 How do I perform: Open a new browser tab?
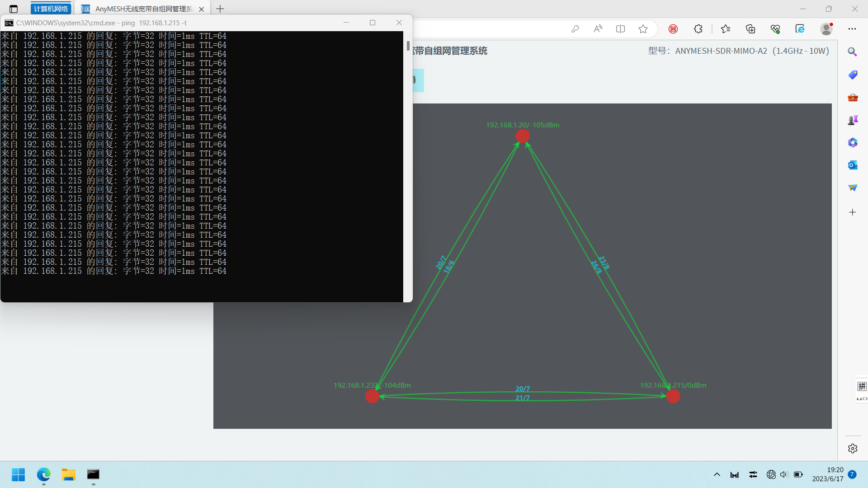point(220,9)
